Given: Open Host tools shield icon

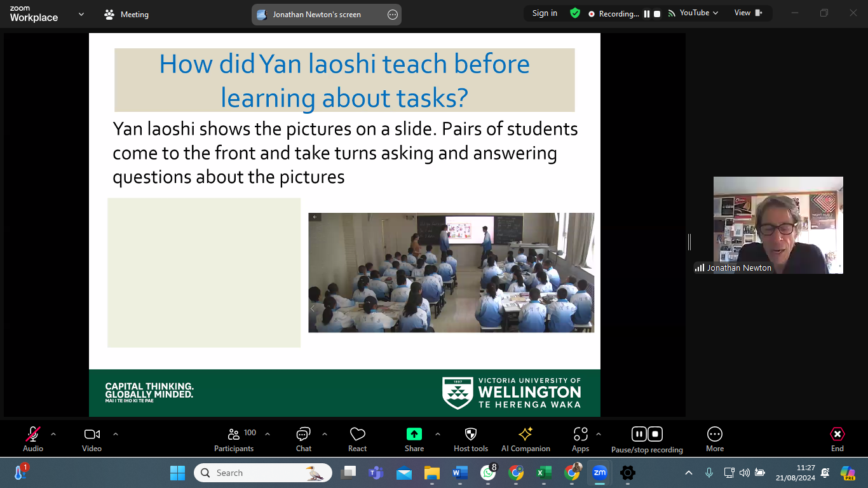Looking at the screenshot, I should pyautogui.click(x=470, y=435).
